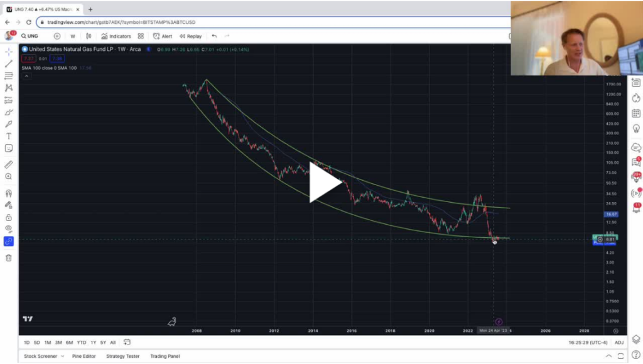The image size is (643, 364).
Task: Play the video with the center play button
Action: pyautogui.click(x=325, y=183)
